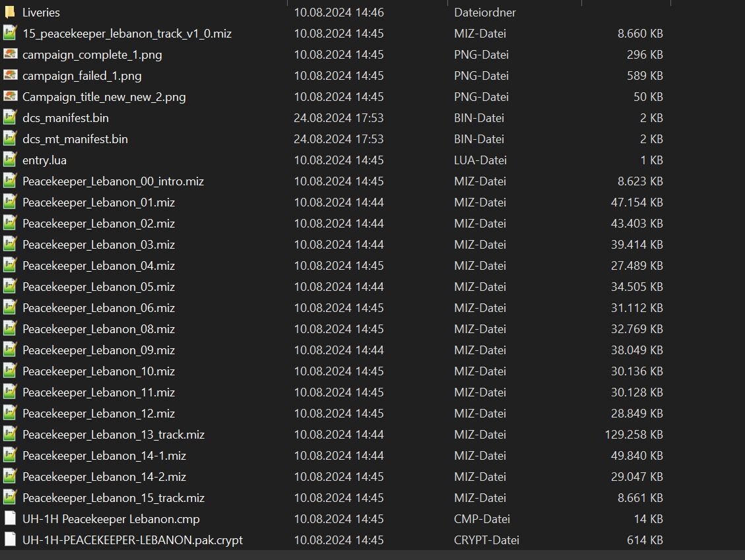Select file name Peacekeeper_Lebanon_15_track.miz
The height and width of the screenshot is (560, 745).
pos(113,498)
